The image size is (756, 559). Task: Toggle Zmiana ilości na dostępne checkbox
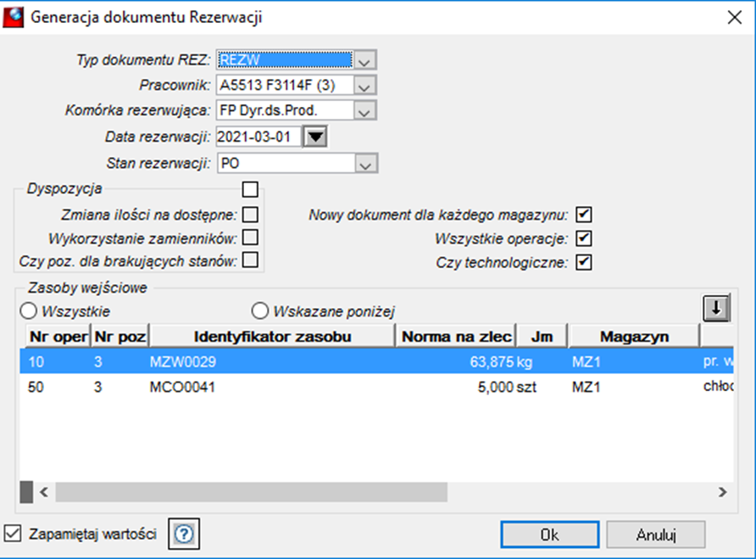tap(250, 215)
